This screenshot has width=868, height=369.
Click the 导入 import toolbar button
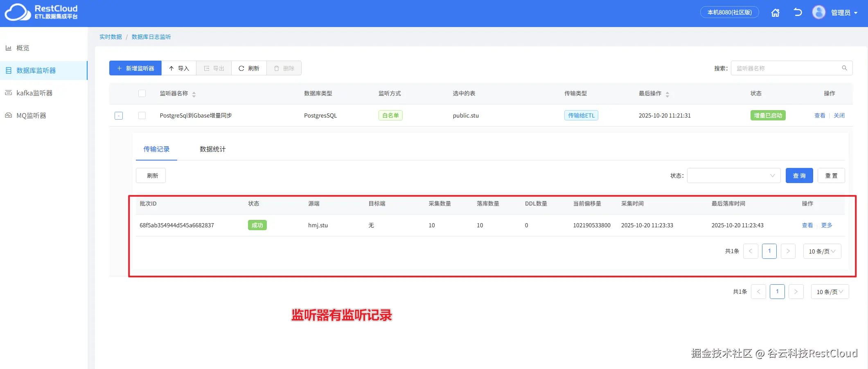coord(179,68)
